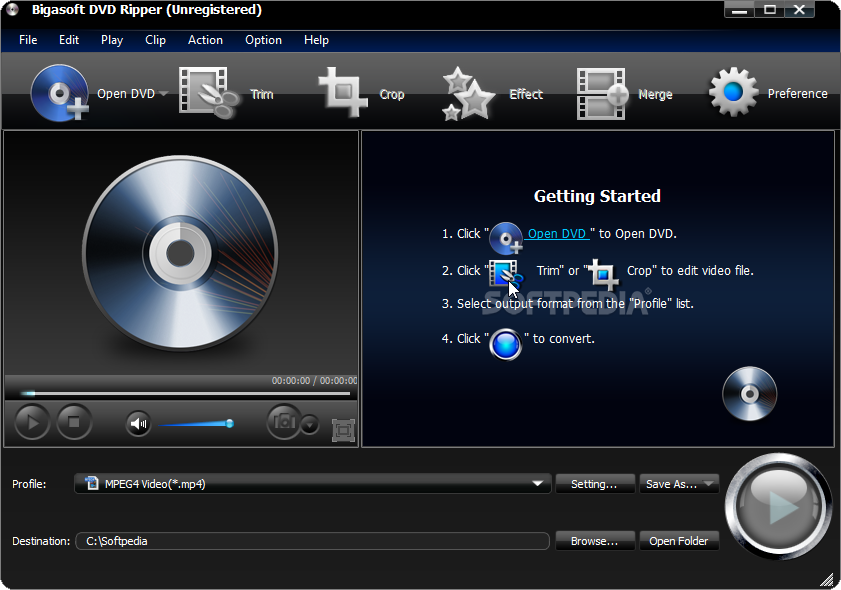The width and height of the screenshot is (841, 590).
Task: Click the large disc preview area
Action: [x=180, y=253]
